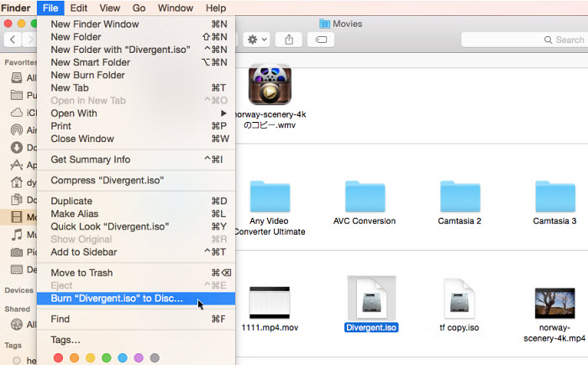The image size is (588, 365).
Task: Select the Camtasia 3 folder
Action: point(555,197)
